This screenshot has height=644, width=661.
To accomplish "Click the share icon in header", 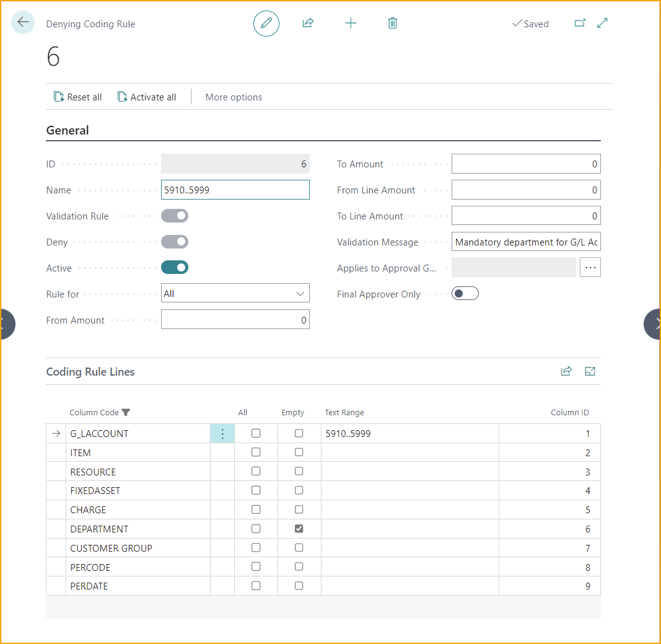I will [x=308, y=24].
